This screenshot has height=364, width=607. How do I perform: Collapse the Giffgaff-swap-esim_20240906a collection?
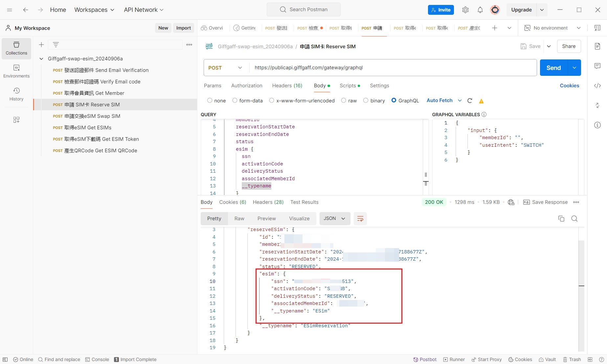(x=41, y=59)
